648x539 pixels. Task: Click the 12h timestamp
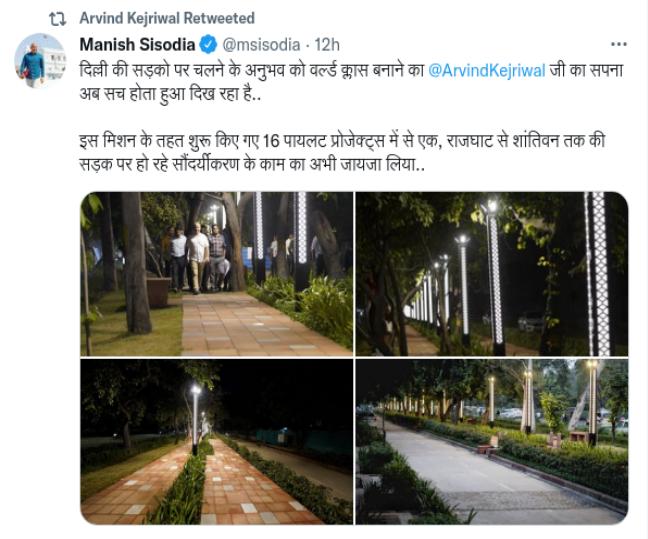click(x=327, y=45)
